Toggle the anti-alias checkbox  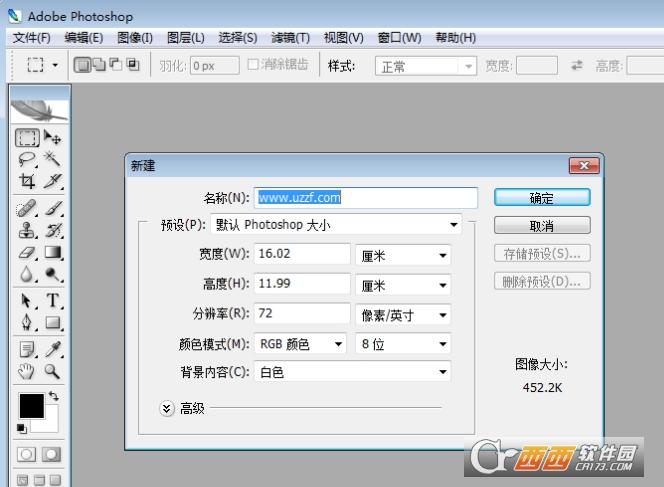(x=253, y=64)
